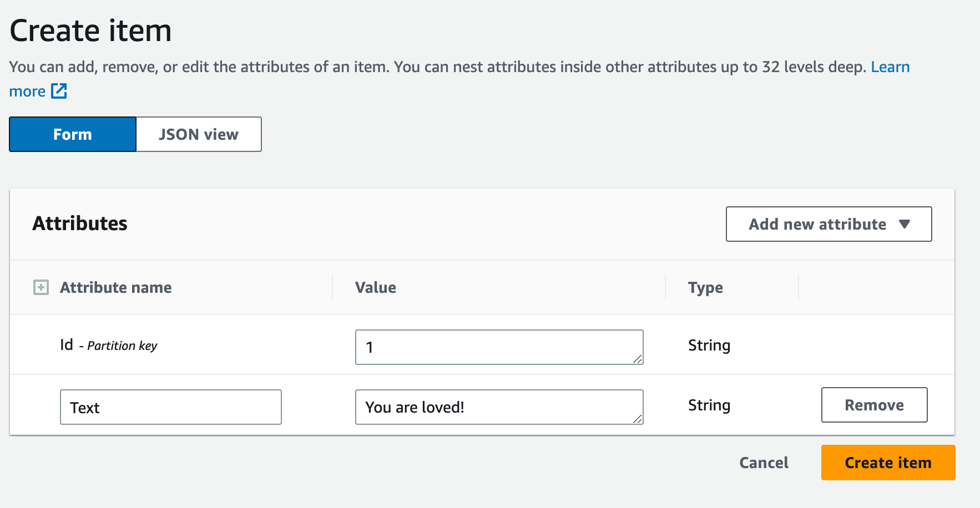The width and height of the screenshot is (980, 508).
Task: Switch to the Form tab
Action: click(x=73, y=134)
